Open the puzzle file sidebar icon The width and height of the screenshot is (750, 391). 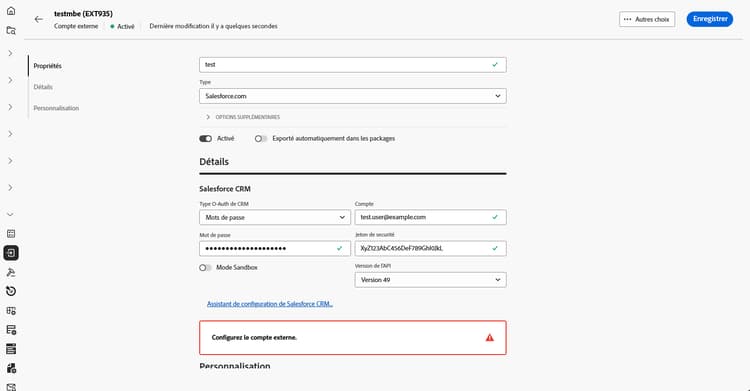11,368
